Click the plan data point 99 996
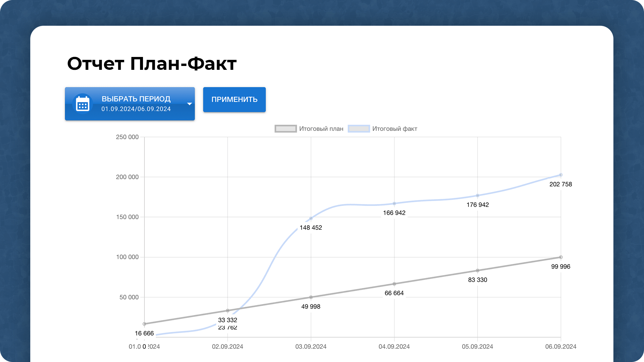The width and height of the screenshot is (644, 362). pos(561,257)
